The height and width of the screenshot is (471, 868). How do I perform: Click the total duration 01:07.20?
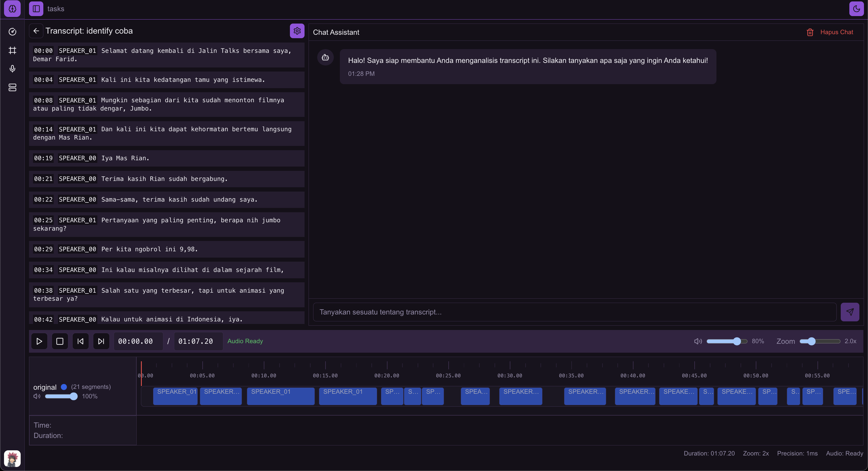click(198, 341)
